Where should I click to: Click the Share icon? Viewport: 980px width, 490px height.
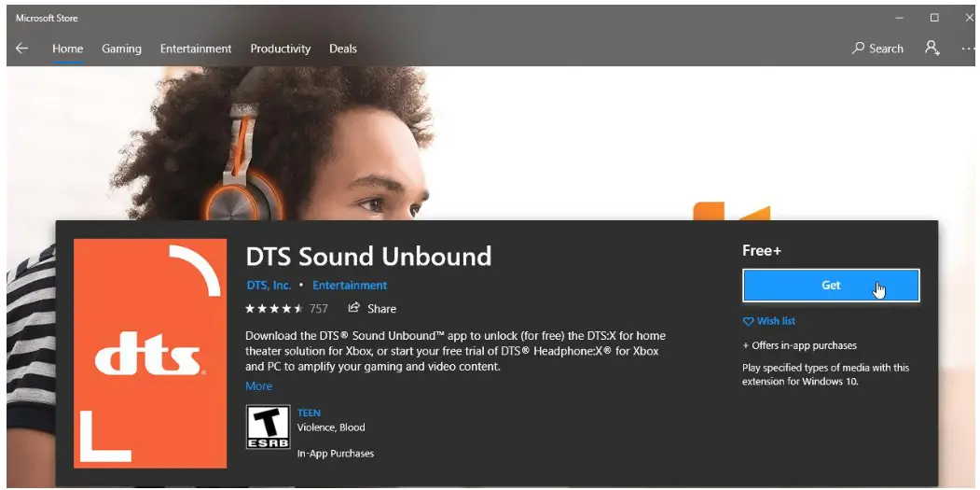353,308
